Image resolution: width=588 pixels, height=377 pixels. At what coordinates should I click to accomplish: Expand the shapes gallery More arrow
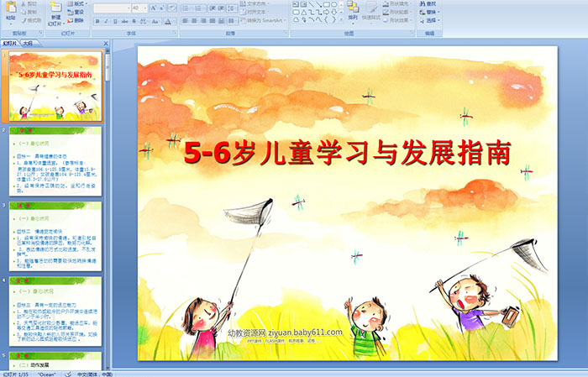click(341, 19)
